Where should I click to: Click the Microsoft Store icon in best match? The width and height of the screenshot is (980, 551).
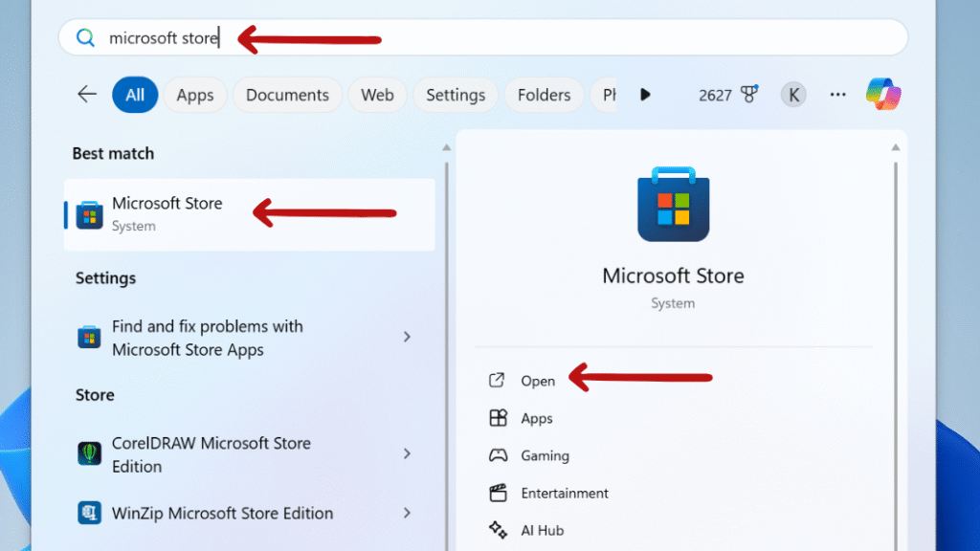89,215
